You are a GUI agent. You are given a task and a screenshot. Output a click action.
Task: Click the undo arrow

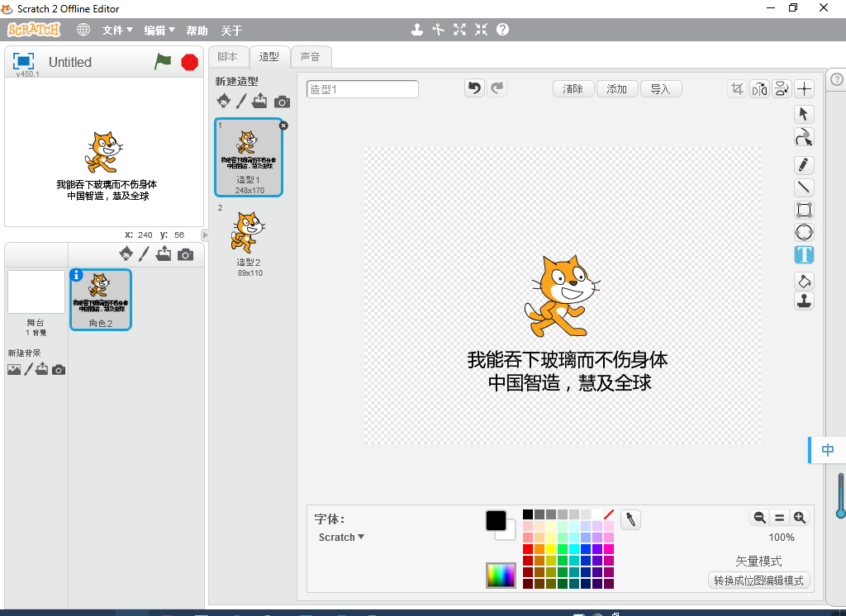474,88
